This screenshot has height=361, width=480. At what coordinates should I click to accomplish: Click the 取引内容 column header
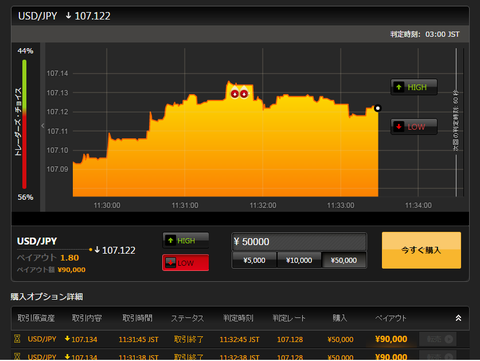[x=87, y=318]
